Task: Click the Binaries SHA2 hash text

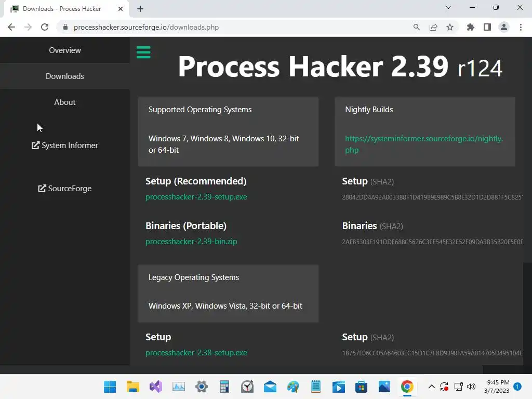Action: [x=432, y=242]
